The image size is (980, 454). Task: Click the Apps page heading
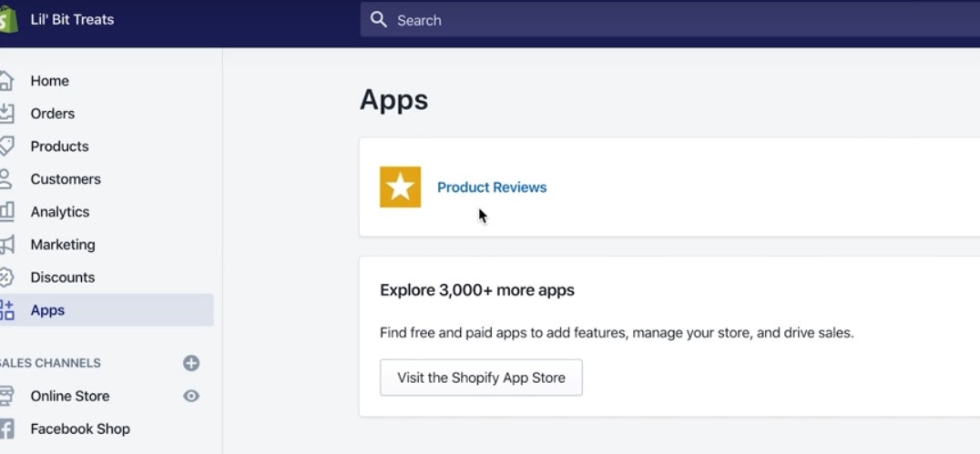(393, 100)
